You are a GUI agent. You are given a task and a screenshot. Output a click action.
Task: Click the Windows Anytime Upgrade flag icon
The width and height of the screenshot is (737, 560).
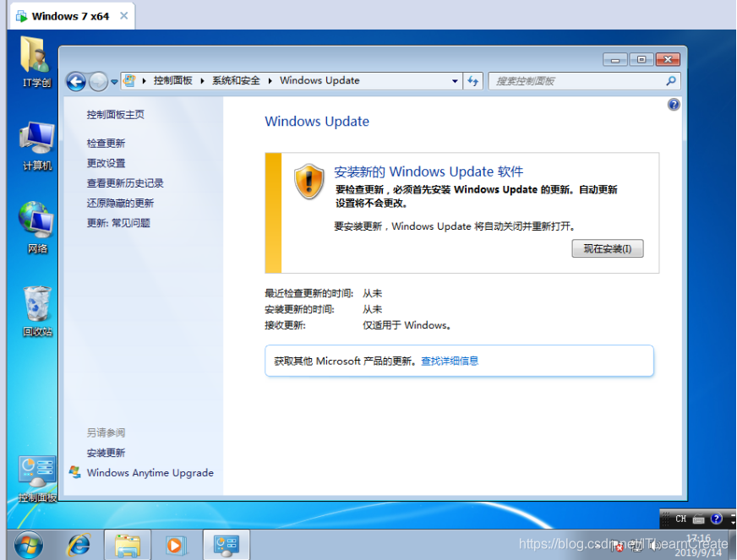point(74,471)
